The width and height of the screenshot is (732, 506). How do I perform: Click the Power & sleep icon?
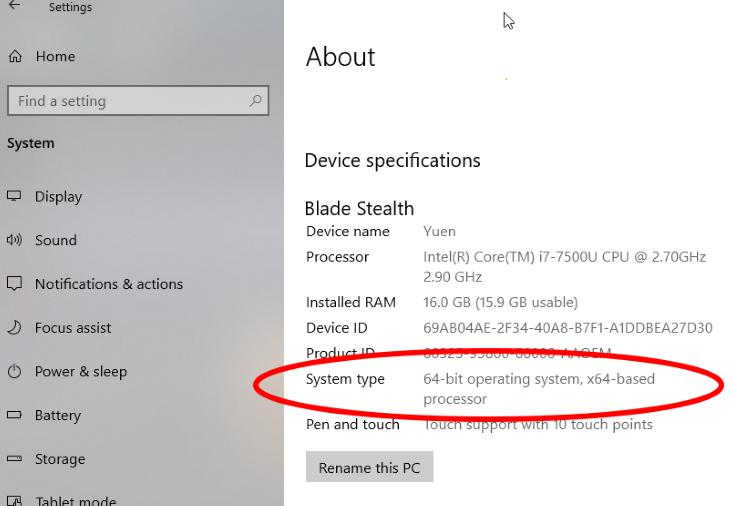point(14,372)
